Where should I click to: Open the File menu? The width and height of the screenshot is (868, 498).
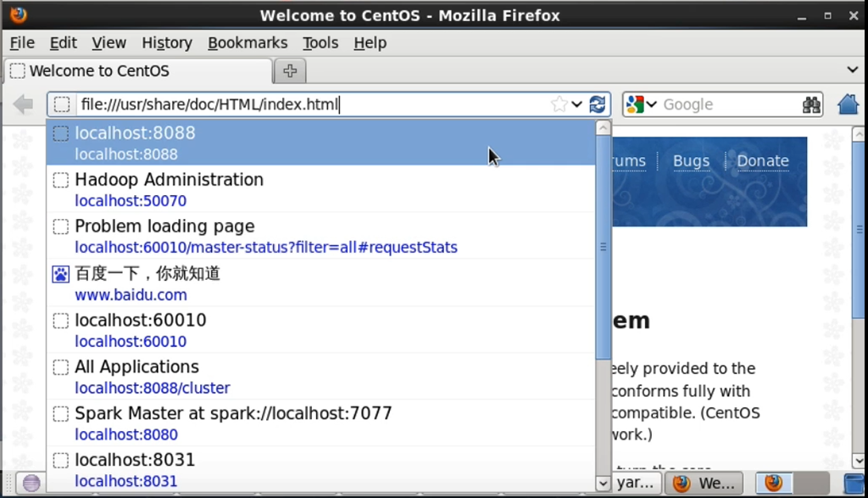tap(22, 42)
